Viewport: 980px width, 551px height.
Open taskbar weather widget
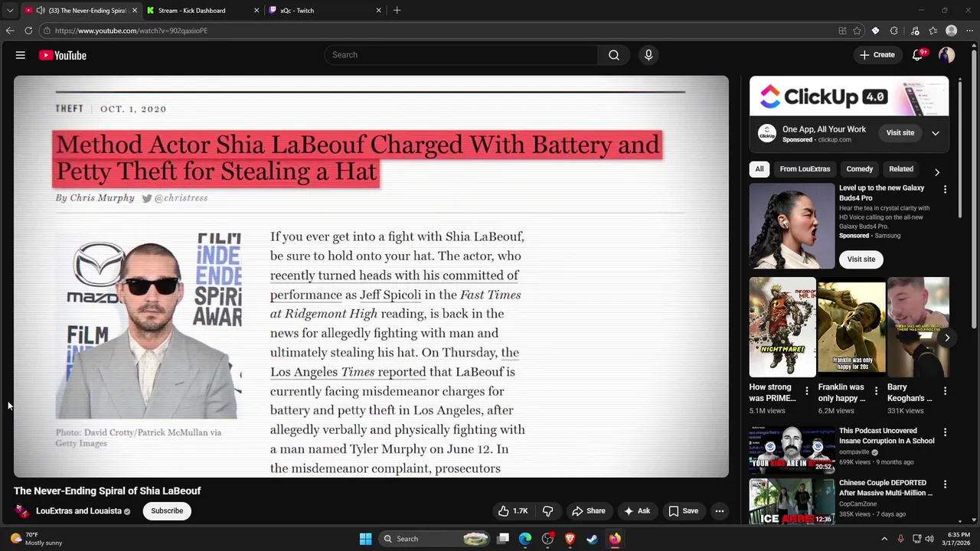37,539
